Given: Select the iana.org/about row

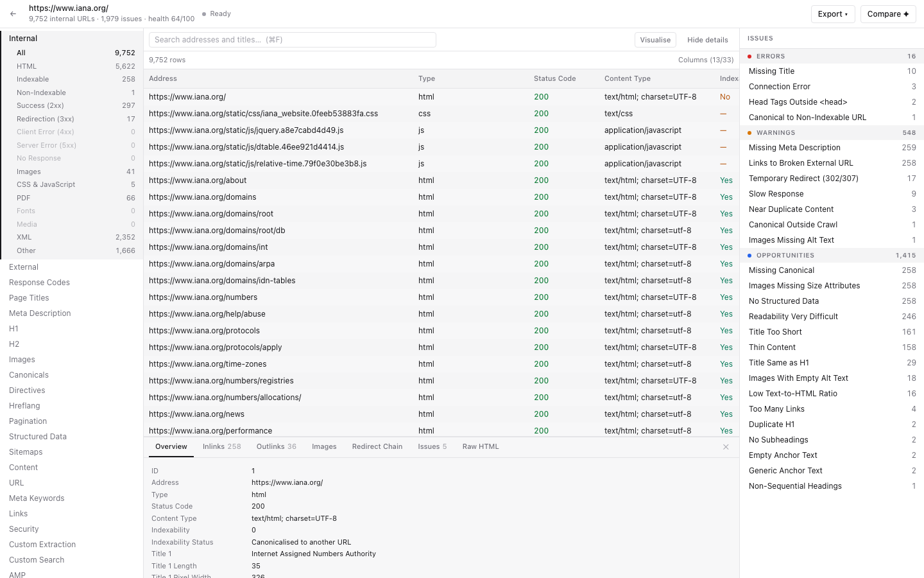Looking at the screenshot, I should (x=441, y=180).
